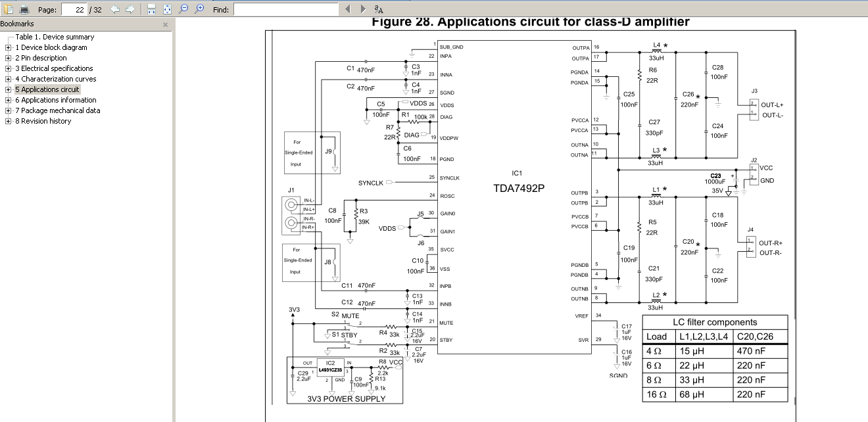
Task: Find next match arrow
Action: [363, 9]
